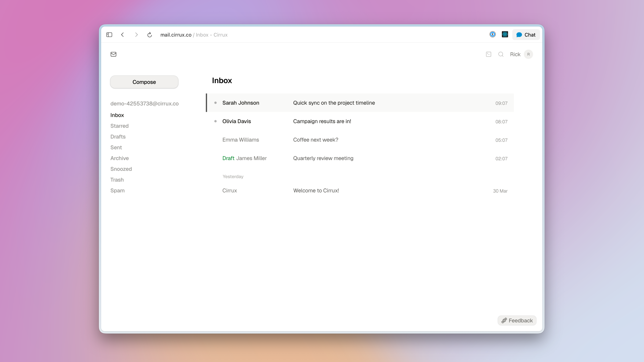Switch to the Archive folder
Screen dimensions: 644x362
pyautogui.click(x=119, y=158)
